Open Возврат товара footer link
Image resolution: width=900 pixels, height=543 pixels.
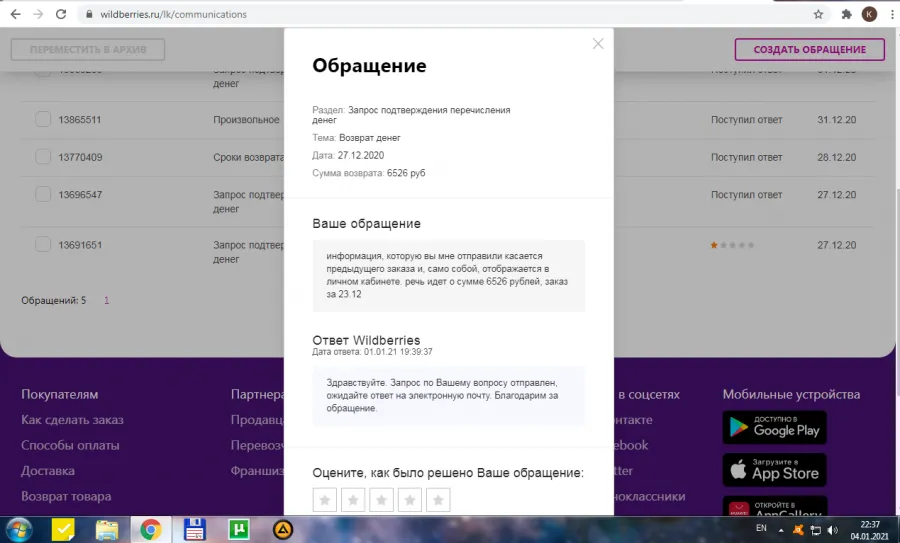click(x=66, y=496)
